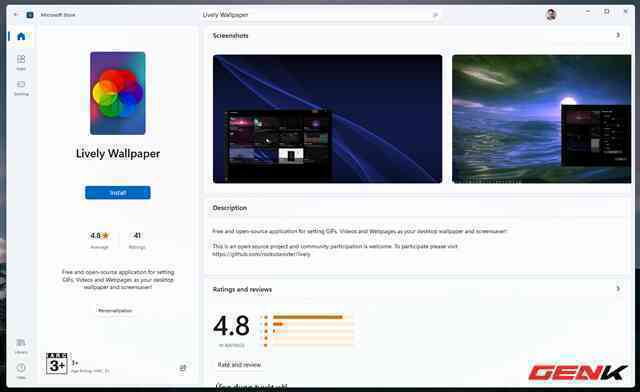
Task: Click the Lively Wallpaper title text
Action: point(118,154)
